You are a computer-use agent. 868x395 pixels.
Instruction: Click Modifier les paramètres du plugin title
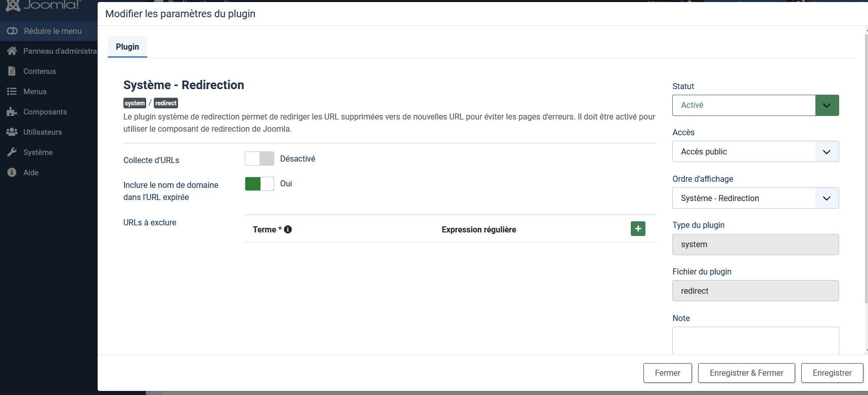pos(180,14)
